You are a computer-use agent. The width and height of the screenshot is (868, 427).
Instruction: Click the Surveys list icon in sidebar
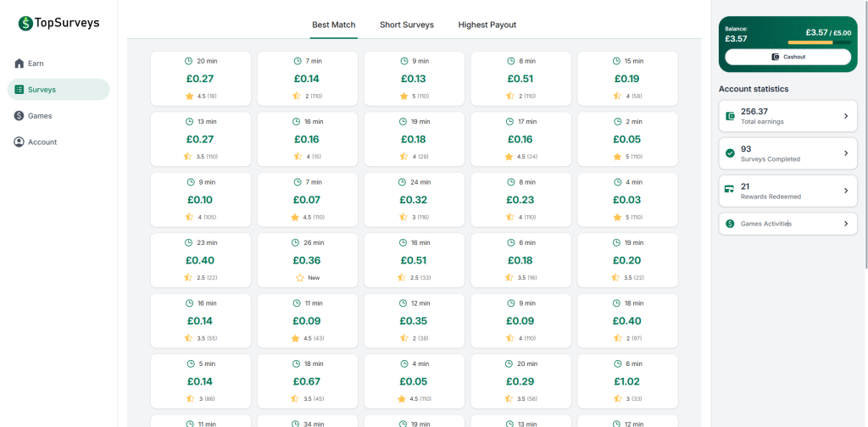point(19,90)
